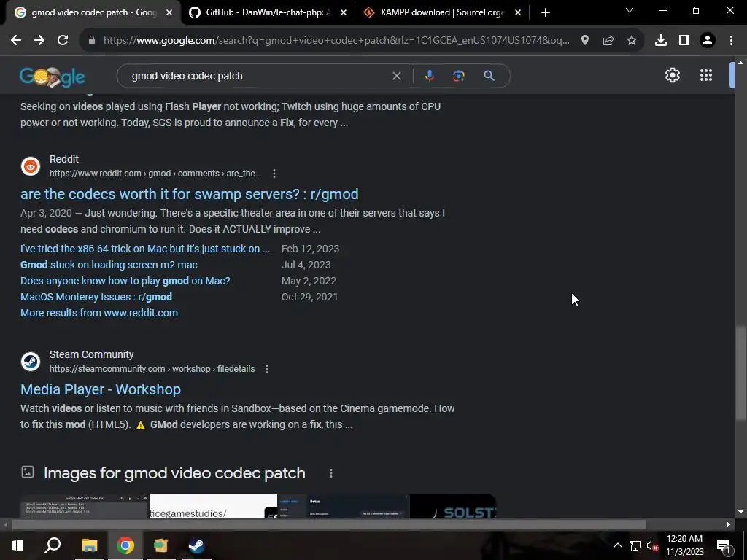747x560 pixels.
Task: Open Windows taskbar search
Action: click(x=53, y=545)
